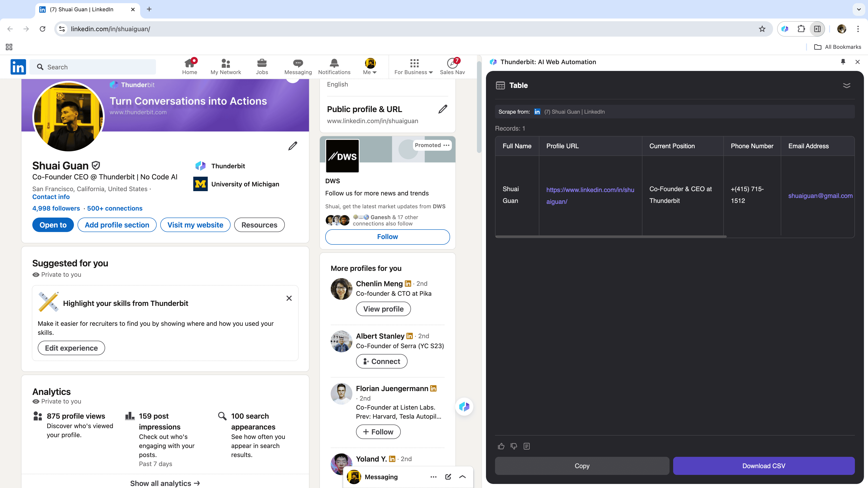Open Messaging overflow options dots

pos(433,477)
